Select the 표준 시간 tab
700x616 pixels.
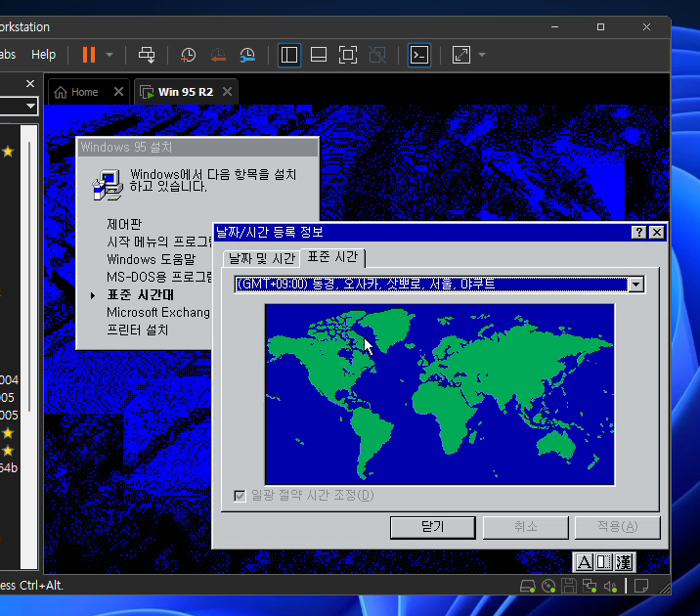coord(332,257)
